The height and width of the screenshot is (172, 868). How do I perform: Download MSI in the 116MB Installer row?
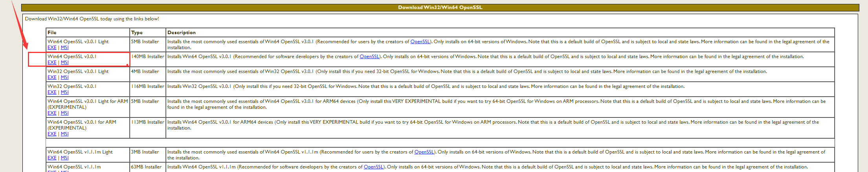(x=65, y=92)
